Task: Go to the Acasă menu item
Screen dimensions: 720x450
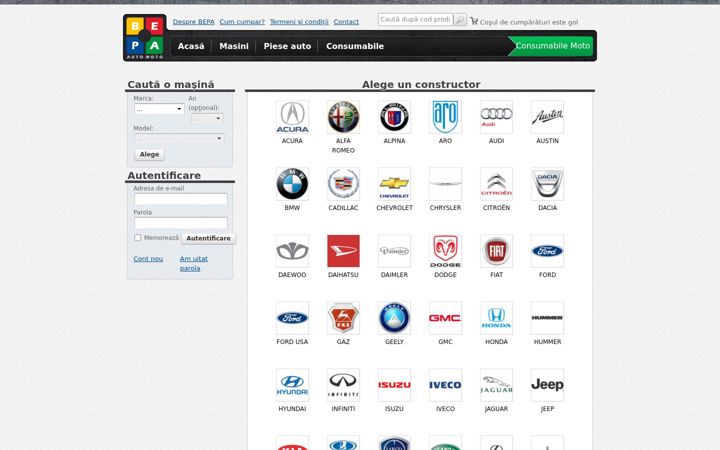Action: [191, 46]
